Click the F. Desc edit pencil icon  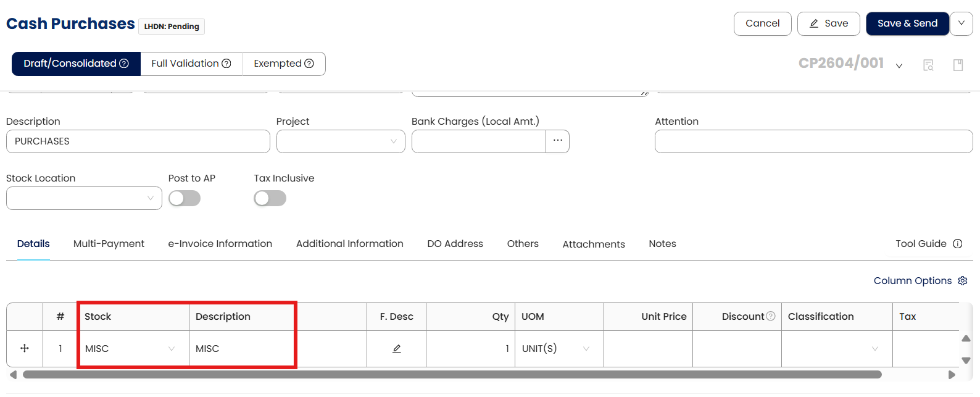point(397,349)
